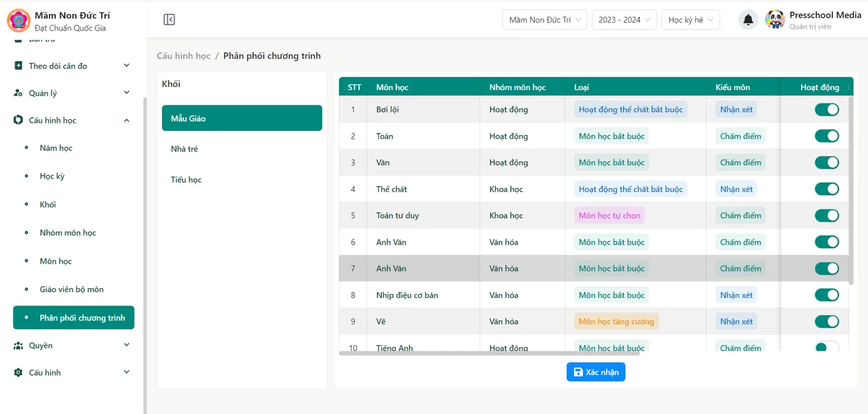Toggle off activity for Bơi lội
The height and width of the screenshot is (414, 868).
(826, 109)
